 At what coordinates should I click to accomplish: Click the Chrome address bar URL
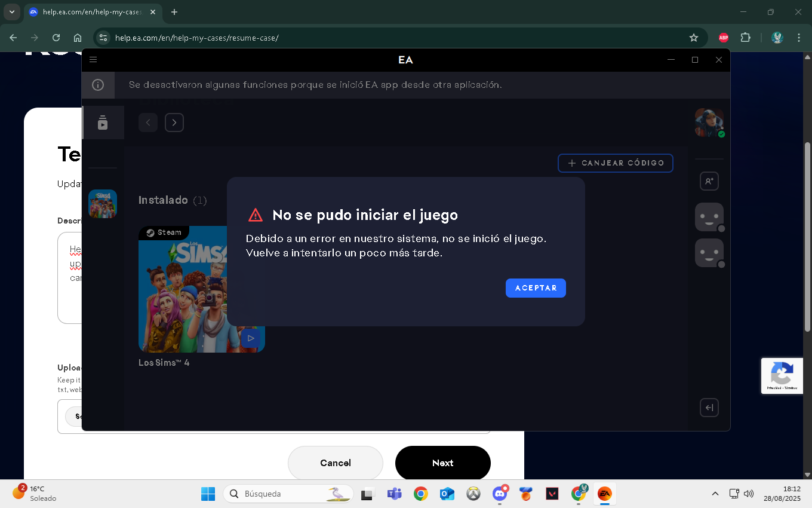197,38
